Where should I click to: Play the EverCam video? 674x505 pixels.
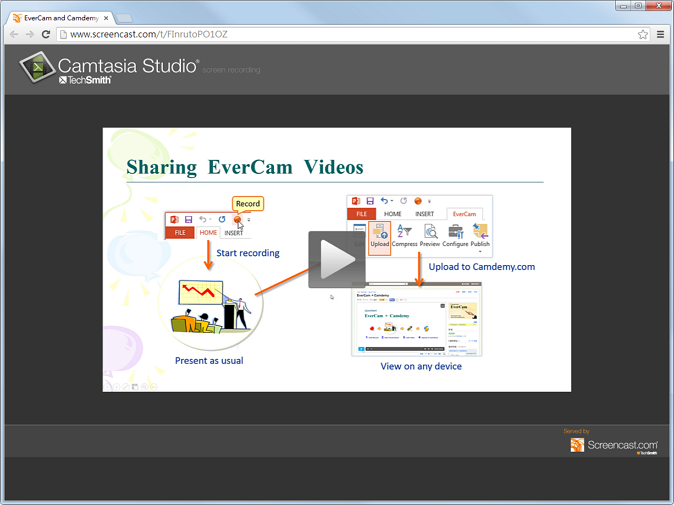click(336, 259)
